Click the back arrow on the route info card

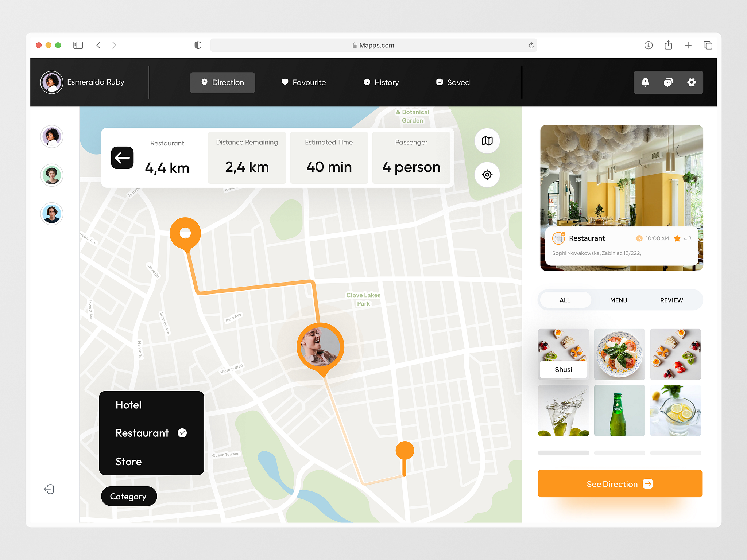[122, 157]
